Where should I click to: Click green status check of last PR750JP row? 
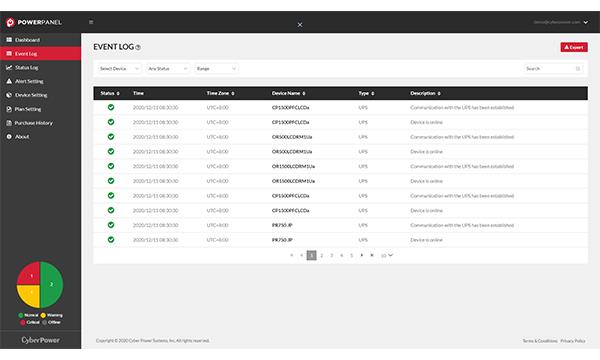pos(111,240)
